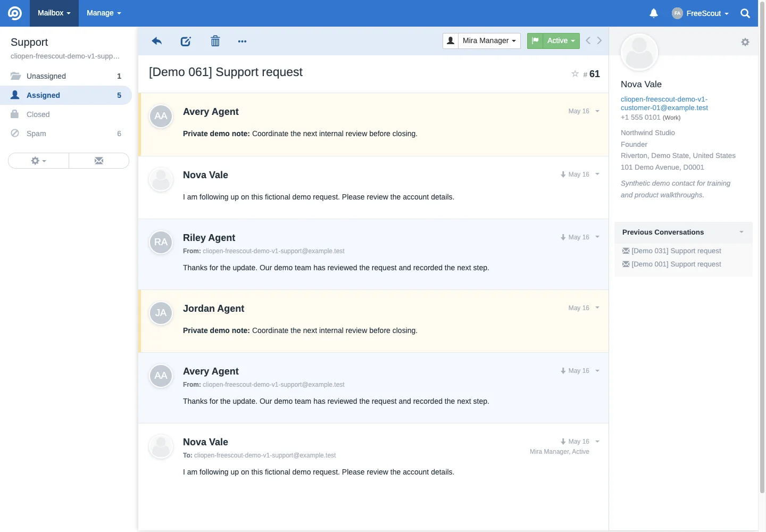Open more actions ellipsis menu
The height and width of the screenshot is (532, 766).
242,41
